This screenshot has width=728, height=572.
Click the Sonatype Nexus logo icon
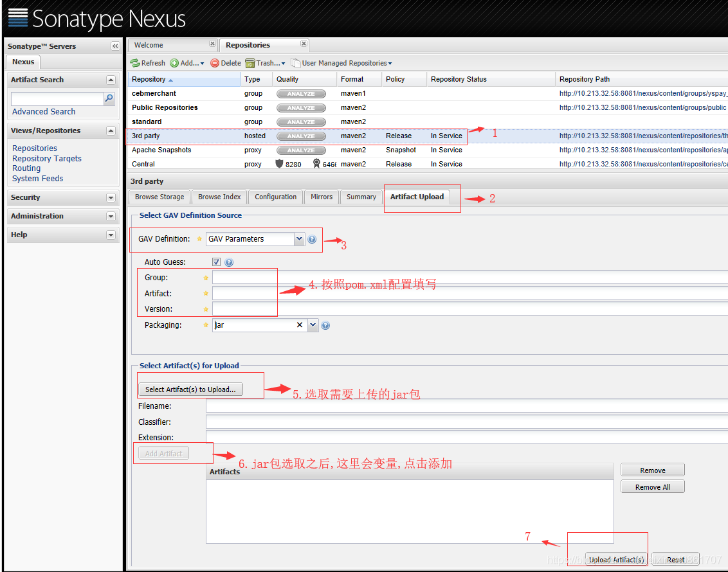pos(18,18)
